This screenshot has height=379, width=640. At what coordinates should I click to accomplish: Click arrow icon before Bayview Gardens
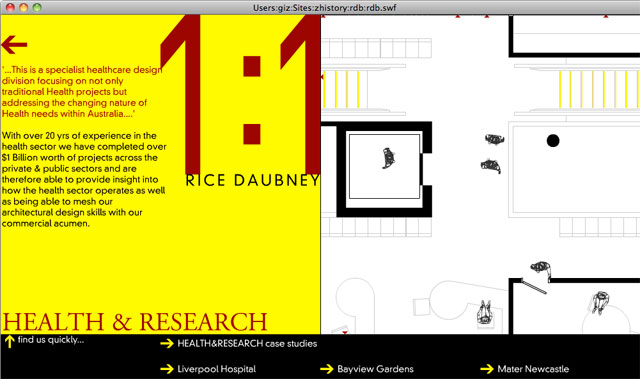coord(327,369)
